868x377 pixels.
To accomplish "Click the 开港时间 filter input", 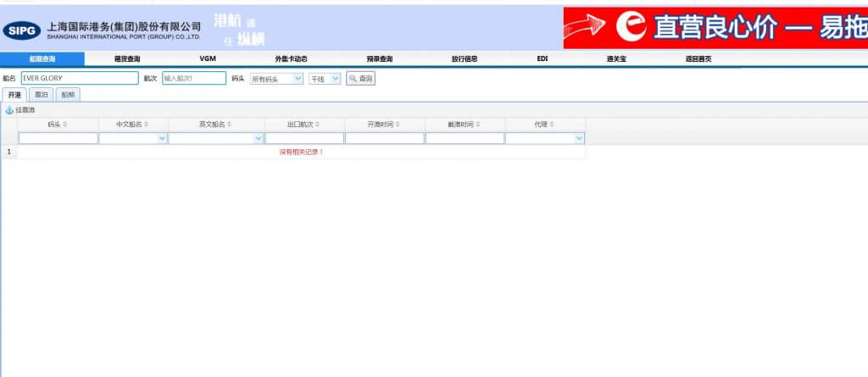I will [385, 138].
